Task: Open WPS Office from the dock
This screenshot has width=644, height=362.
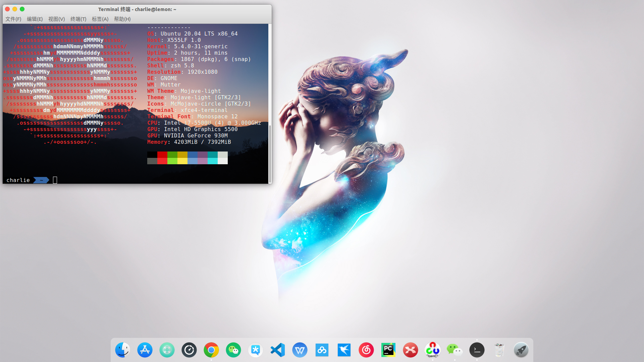Action: [x=300, y=350]
